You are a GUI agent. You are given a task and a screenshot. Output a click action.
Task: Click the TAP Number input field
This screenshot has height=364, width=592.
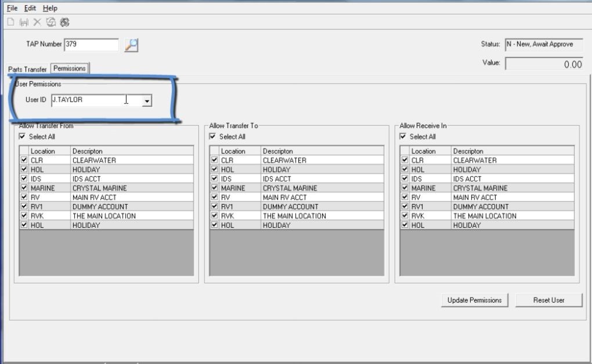click(91, 45)
